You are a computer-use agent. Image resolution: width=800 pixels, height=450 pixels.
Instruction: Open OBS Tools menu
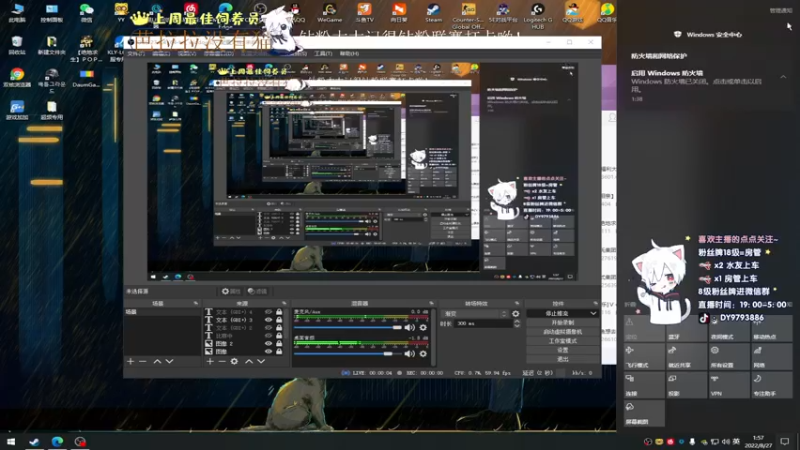pyautogui.click(x=322, y=54)
